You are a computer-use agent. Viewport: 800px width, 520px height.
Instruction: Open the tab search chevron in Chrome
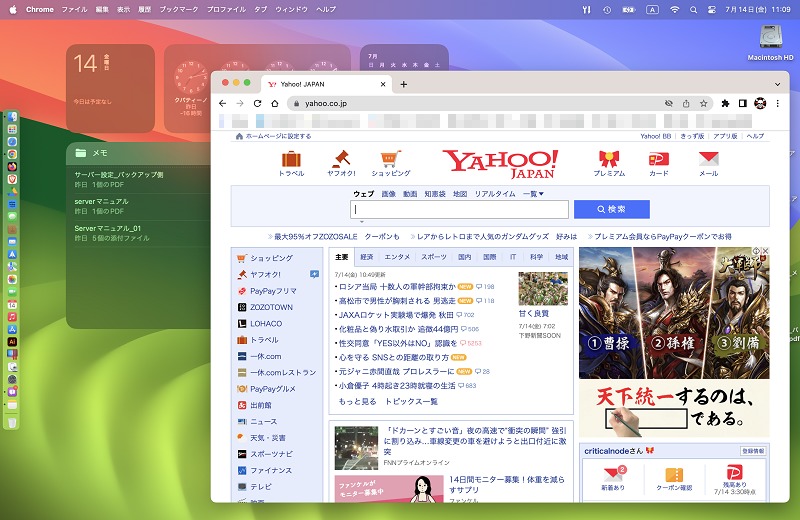(777, 85)
